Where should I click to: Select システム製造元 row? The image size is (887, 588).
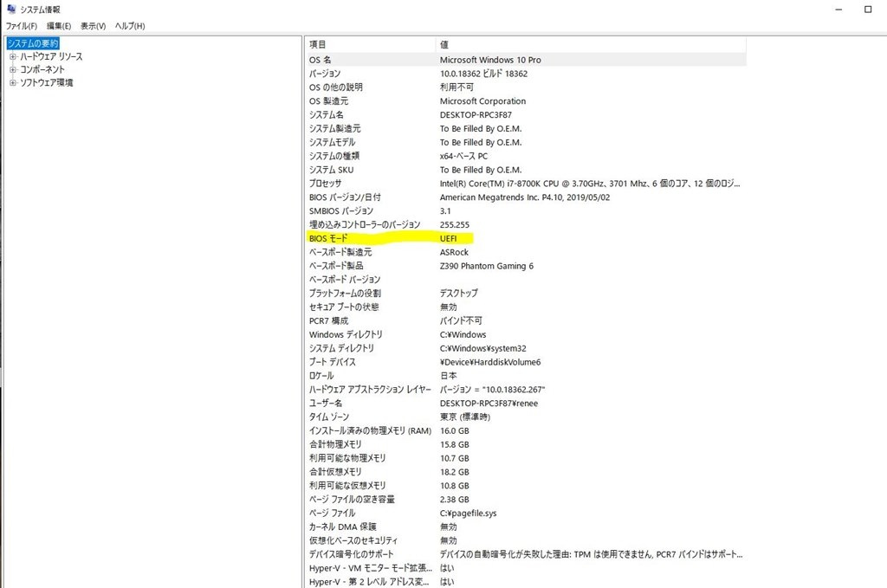pyautogui.click(x=526, y=128)
